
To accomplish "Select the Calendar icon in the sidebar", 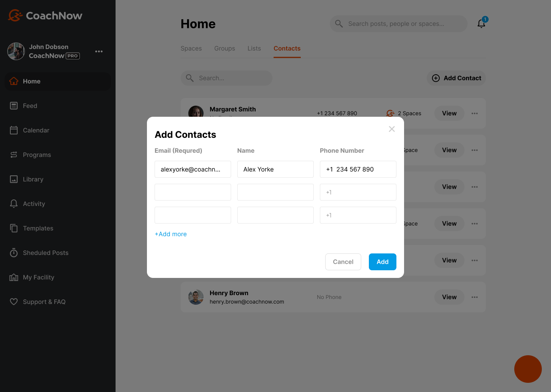I will [x=14, y=130].
